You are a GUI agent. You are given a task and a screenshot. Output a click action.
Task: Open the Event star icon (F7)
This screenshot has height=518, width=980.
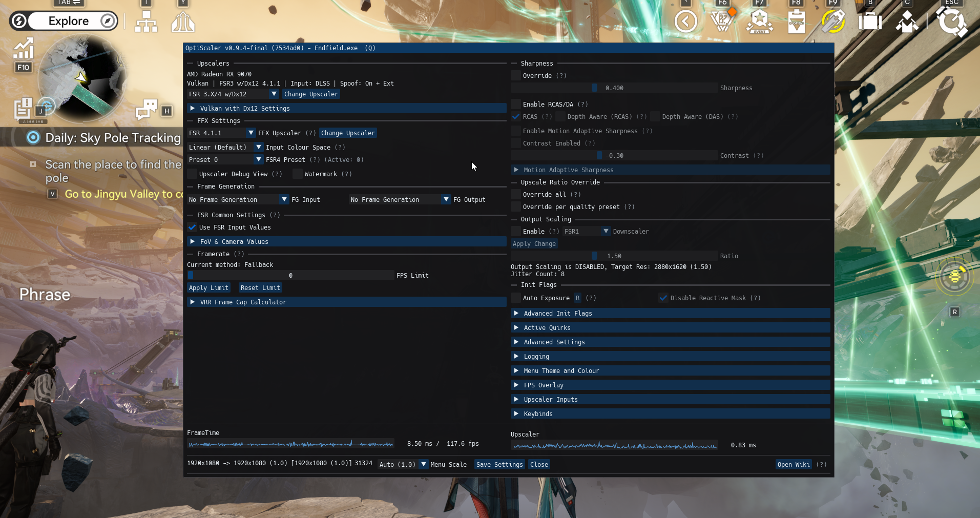[x=759, y=22]
